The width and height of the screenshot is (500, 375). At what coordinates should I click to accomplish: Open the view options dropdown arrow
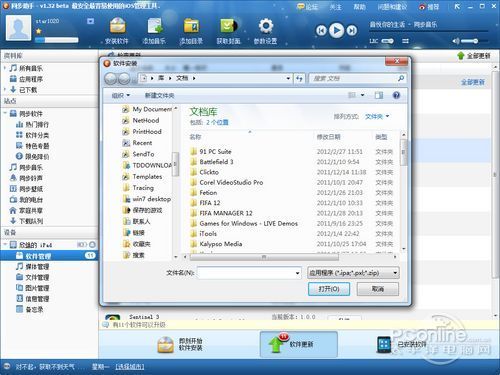tap(363, 95)
